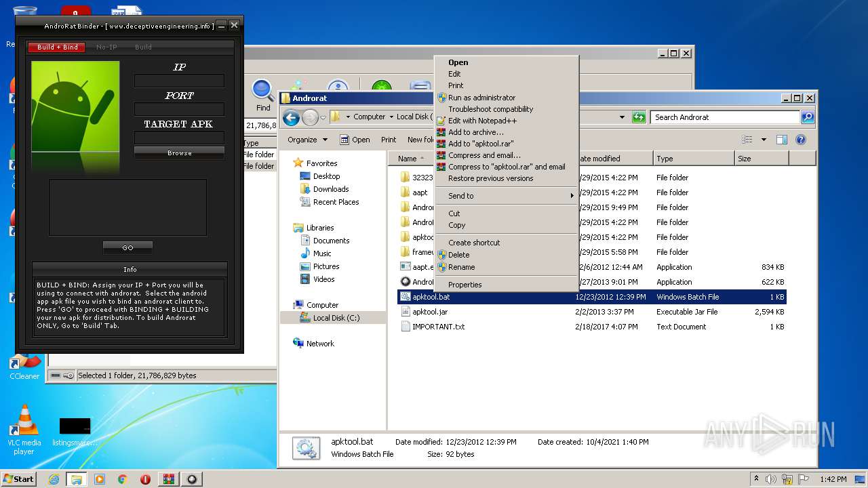This screenshot has height=488, width=868.
Task: Click the PORT input field
Action: click(179, 109)
